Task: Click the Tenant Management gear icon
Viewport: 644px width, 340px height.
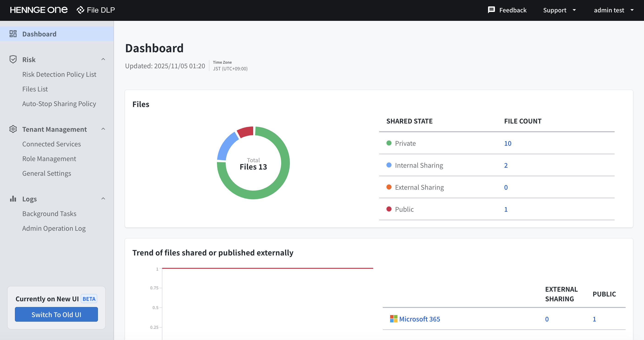Action: (13, 129)
